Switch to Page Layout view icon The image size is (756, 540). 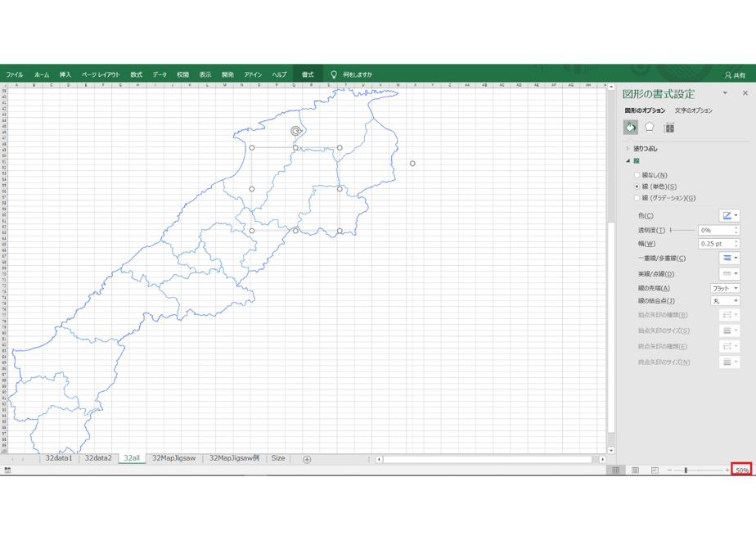point(636,470)
